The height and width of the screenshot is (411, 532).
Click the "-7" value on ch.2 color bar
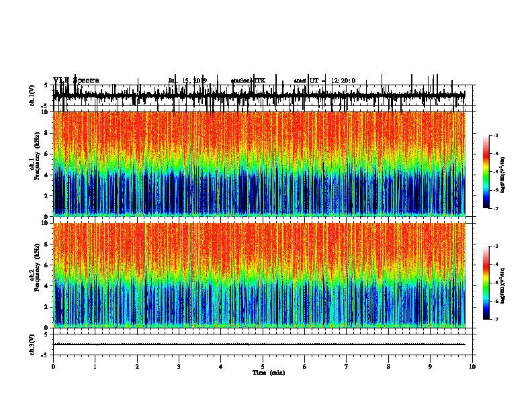coord(495,320)
